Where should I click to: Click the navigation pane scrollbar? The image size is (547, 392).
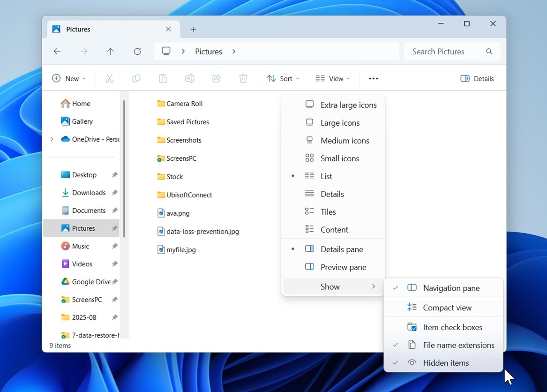point(124,169)
